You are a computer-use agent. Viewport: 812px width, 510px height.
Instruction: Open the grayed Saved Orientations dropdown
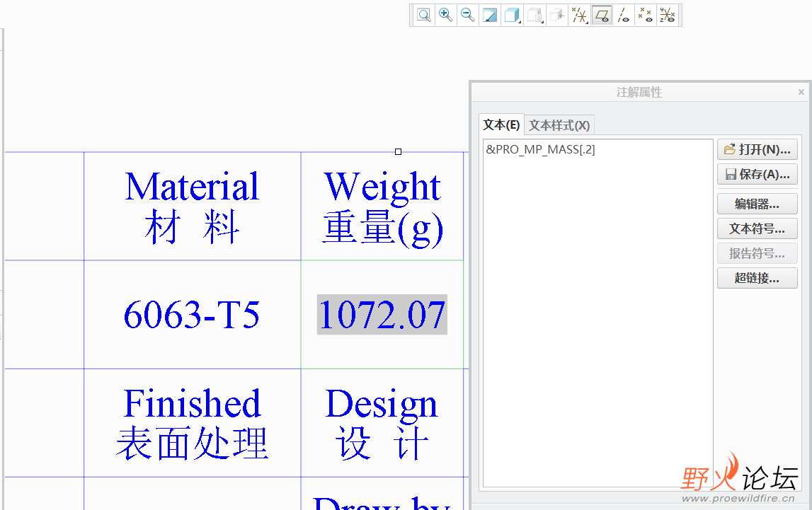pyautogui.click(x=534, y=15)
